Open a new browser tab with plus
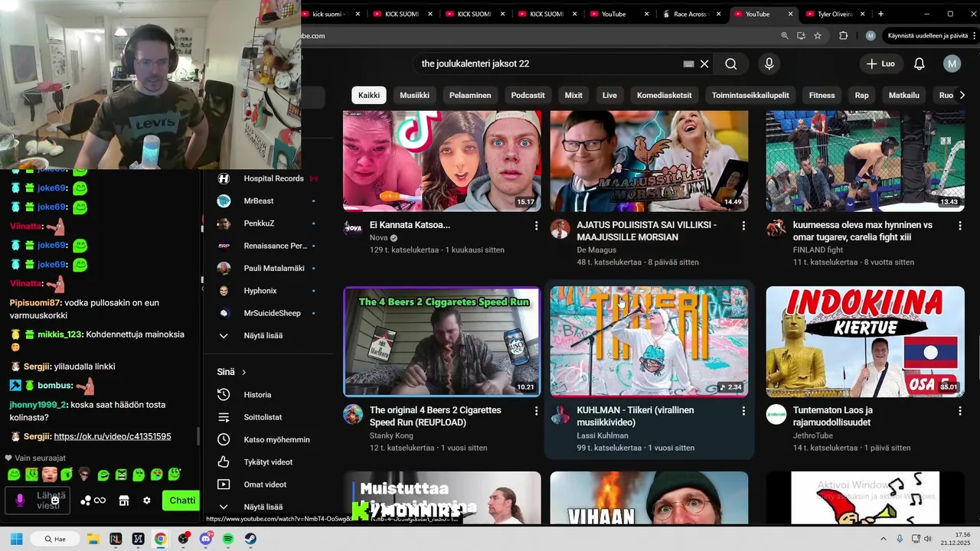The width and height of the screenshot is (980, 551). point(880,14)
